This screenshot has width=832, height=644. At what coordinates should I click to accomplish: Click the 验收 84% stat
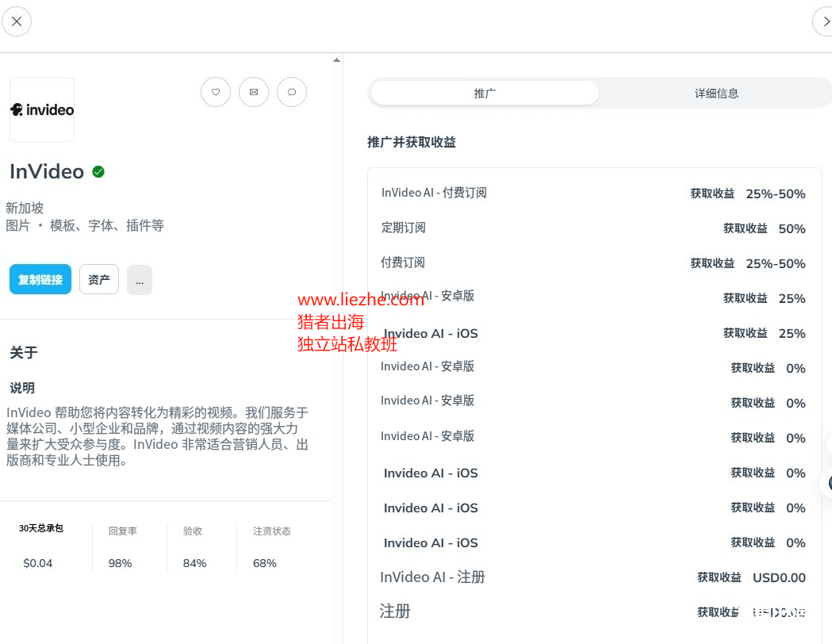point(194,547)
